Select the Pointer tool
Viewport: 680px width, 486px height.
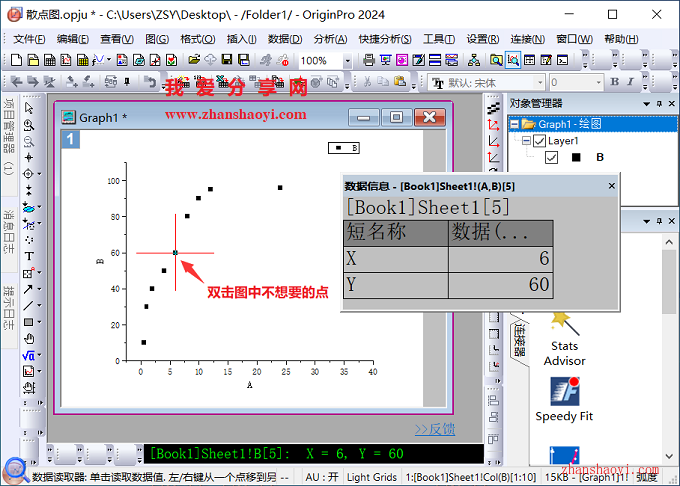(x=29, y=108)
